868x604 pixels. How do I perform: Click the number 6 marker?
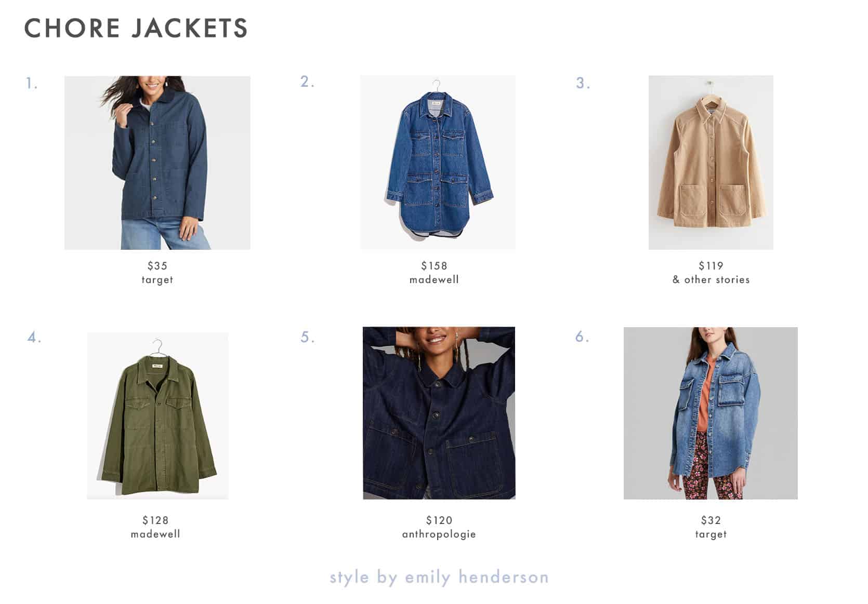click(x=582, y=337)
